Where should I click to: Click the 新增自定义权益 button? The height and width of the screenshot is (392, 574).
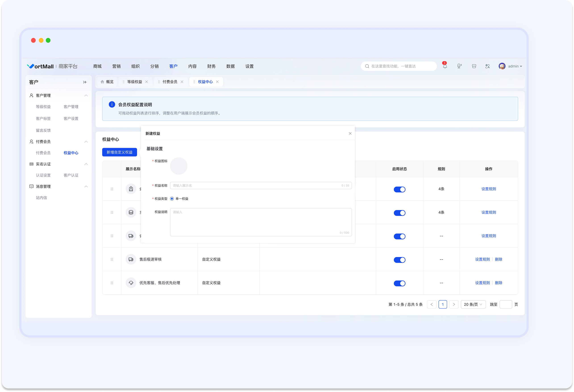(x=120, y=152)
